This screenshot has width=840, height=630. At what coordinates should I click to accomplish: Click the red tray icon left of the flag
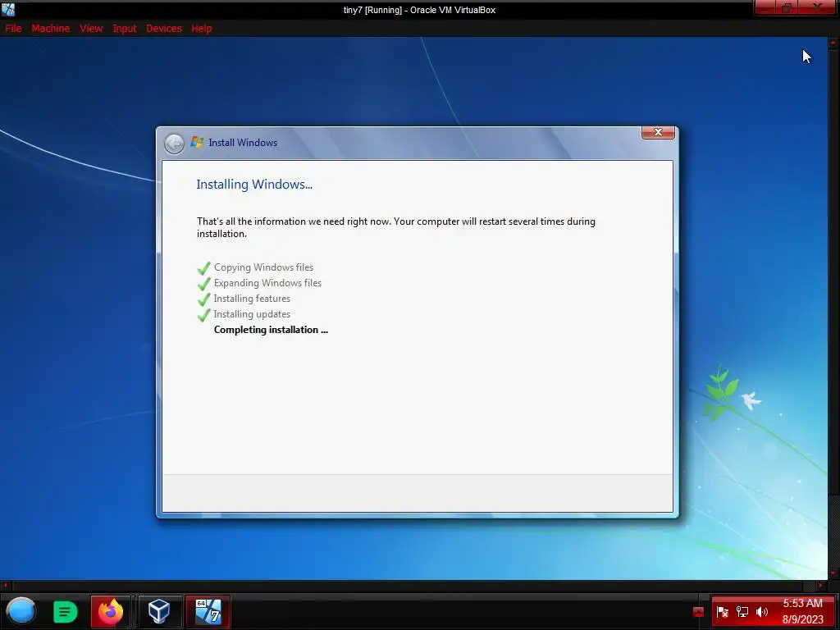click(698, 612)
